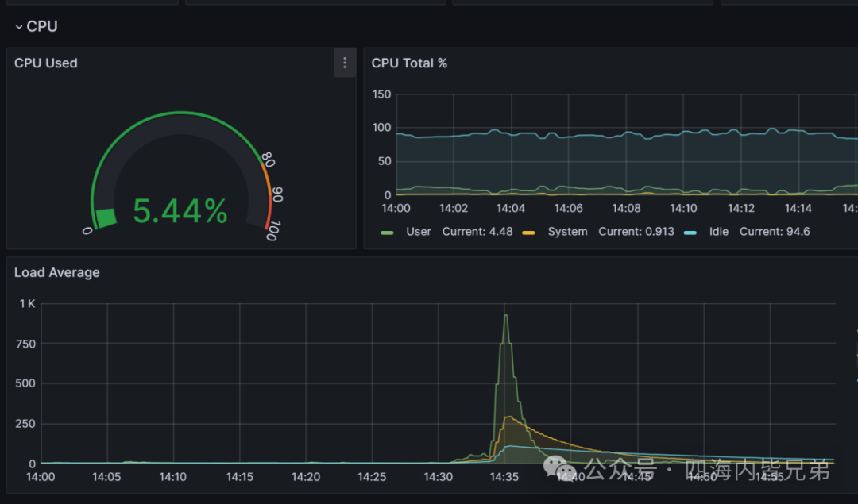Select the 'Current: 4.48' User legend value
Image resolution: width=858 pixels, height=504 pixels.
[x=477, y=232]
